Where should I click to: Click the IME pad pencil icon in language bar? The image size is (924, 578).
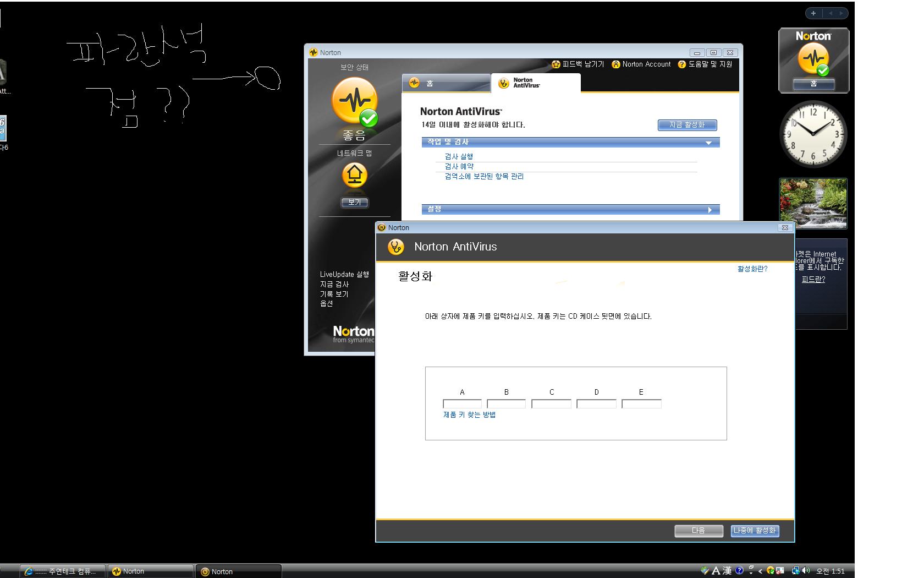pyautogui.click(x=705, y=571)
